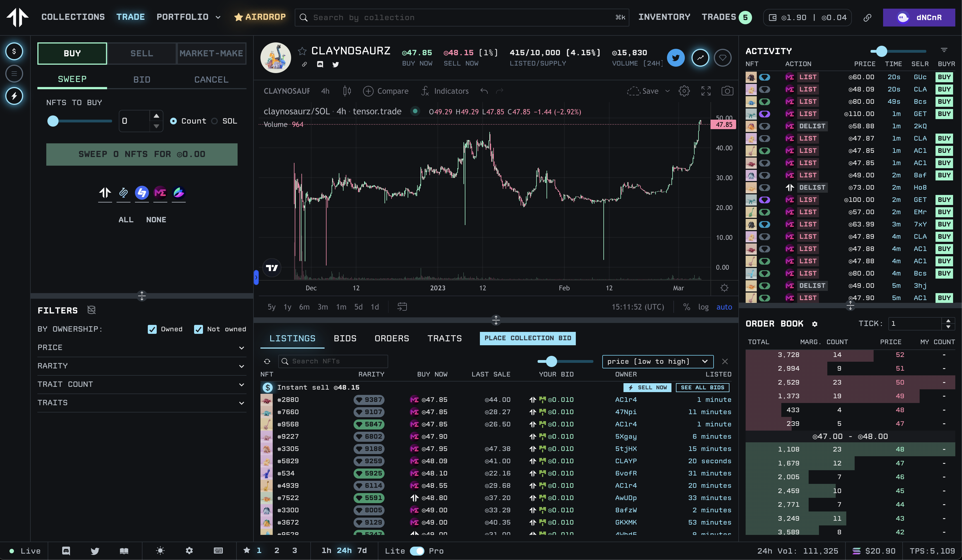Click PLACE COLLECTION BID button
962x560 pixels.
528,338
